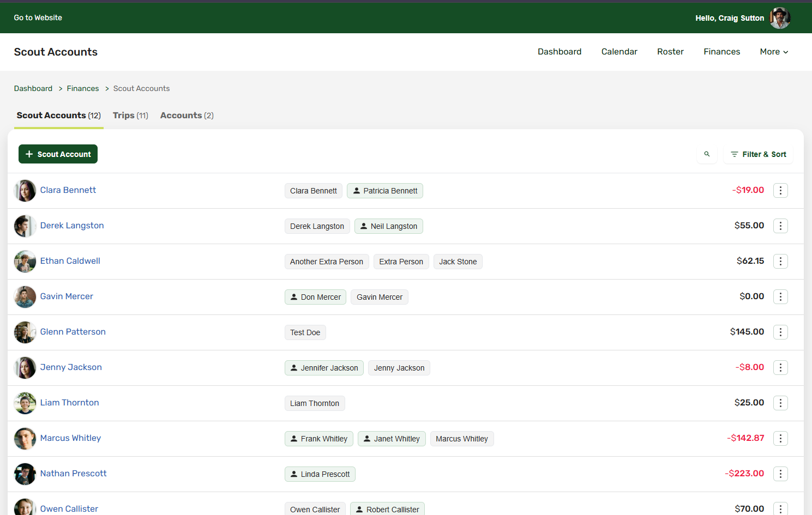Switch to the Scout Accounts tab
The image size is (812, 515).
(x=59, y=116)
